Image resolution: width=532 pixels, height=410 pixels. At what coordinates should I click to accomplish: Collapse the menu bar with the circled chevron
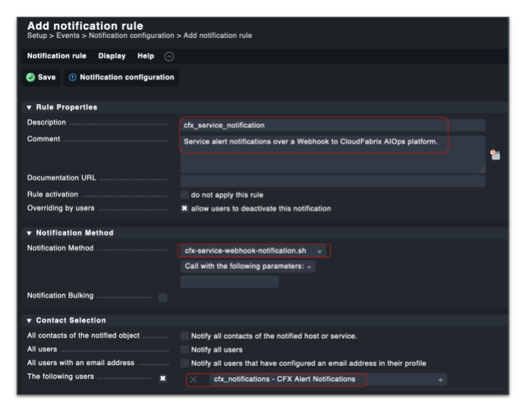[x=169, y=56]
